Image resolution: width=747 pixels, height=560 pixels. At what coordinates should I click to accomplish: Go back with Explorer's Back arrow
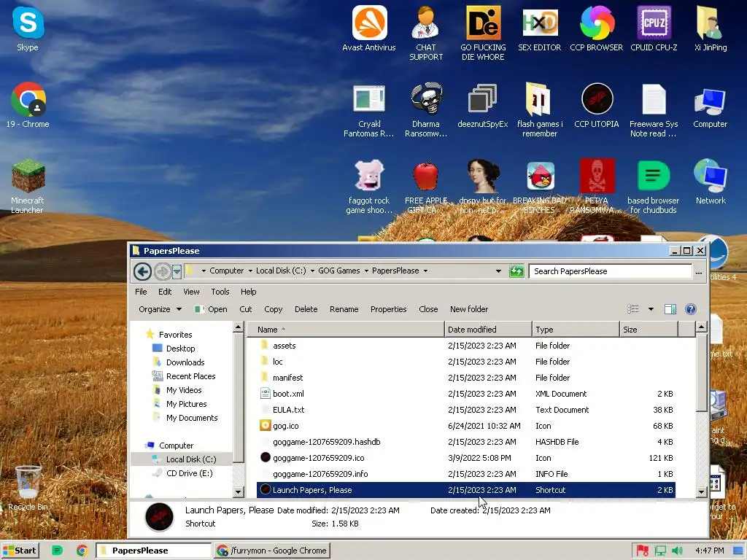[x=142, y=271]
